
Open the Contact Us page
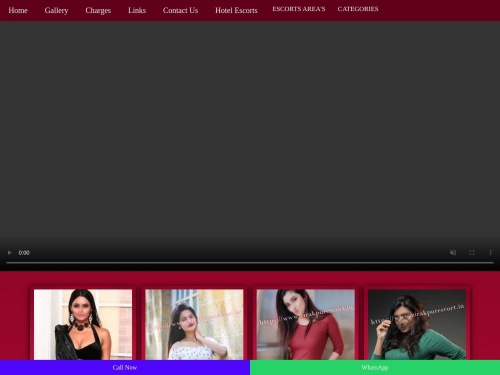point(180,10)
